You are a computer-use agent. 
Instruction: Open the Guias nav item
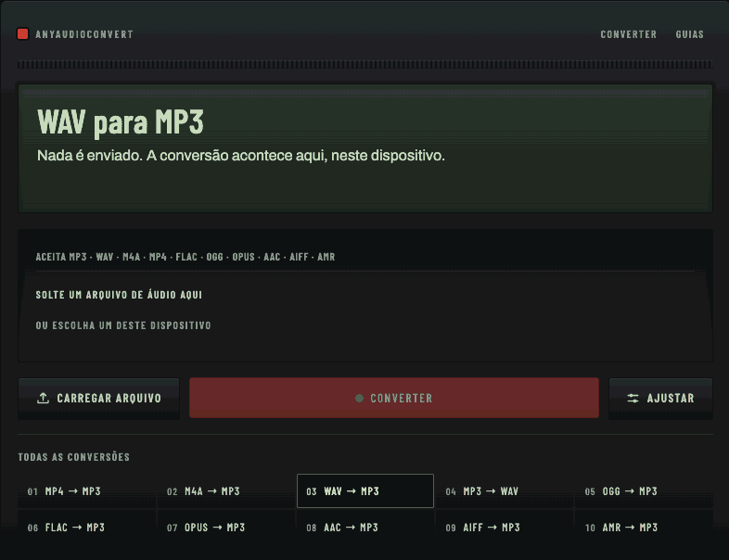point(689,34)
